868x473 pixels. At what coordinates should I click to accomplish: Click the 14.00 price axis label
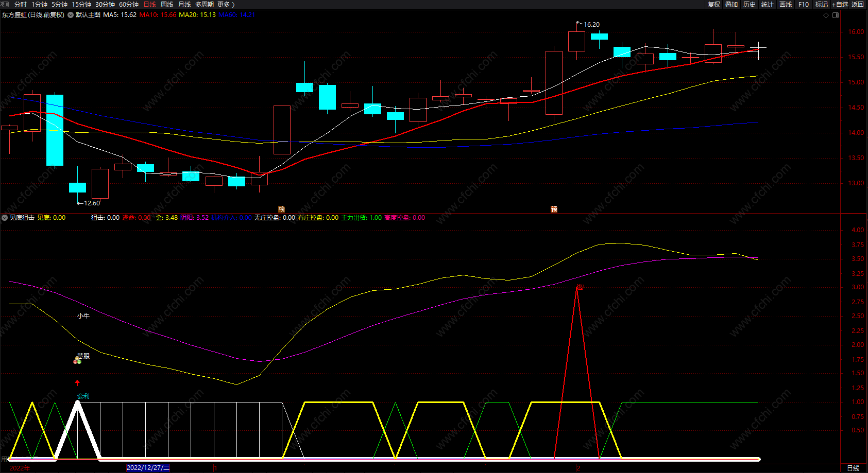tap(856, 133)
